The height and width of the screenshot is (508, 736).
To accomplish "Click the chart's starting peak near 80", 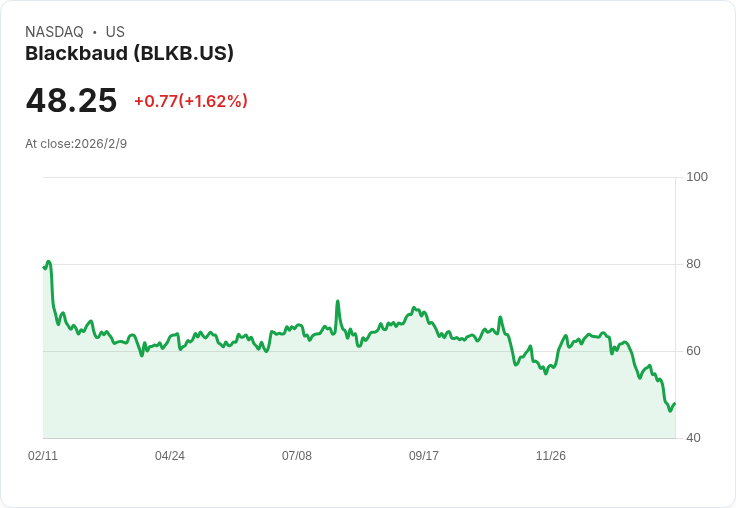I will pos(48,262).
